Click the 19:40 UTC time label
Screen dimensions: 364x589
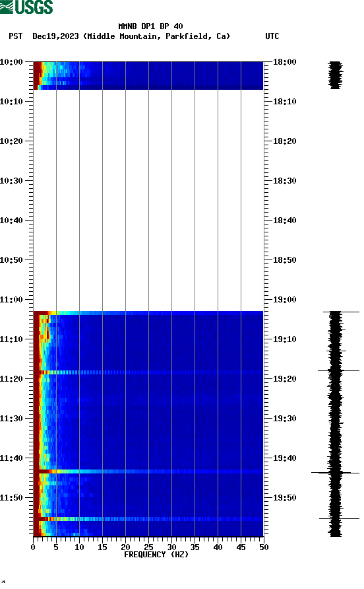coord(284,458)
